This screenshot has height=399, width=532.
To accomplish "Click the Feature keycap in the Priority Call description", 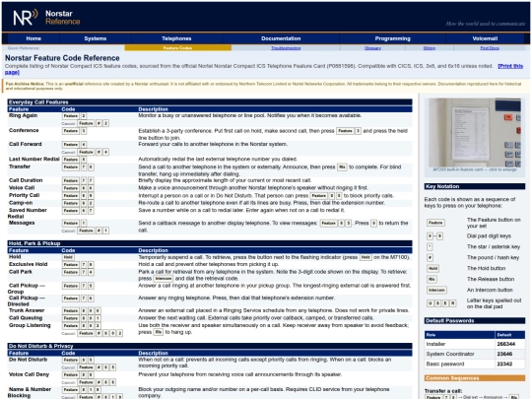I will tap(319, 196).
